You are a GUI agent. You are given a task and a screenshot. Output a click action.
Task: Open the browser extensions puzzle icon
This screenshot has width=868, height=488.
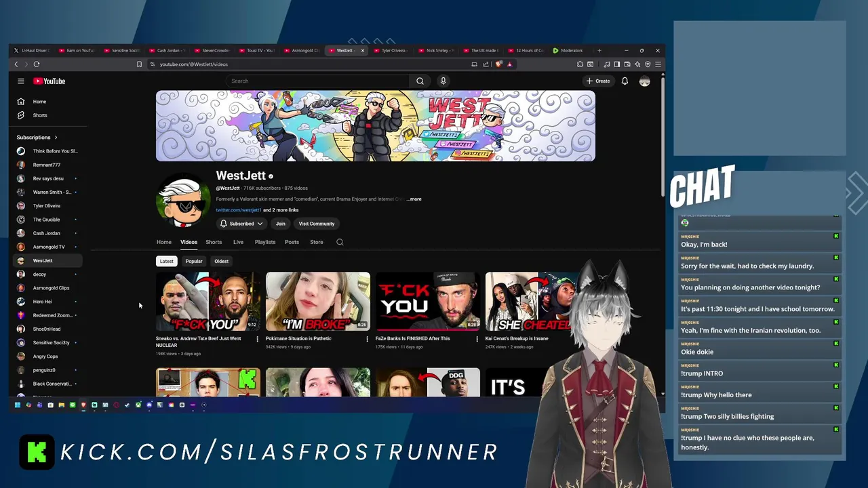[x=580, y=64]
